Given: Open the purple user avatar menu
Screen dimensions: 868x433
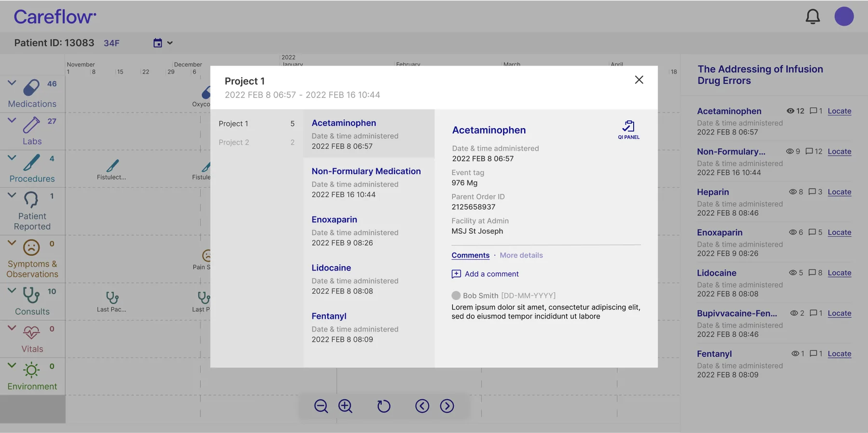Looking at the screenshot, I should coord(844,16).
